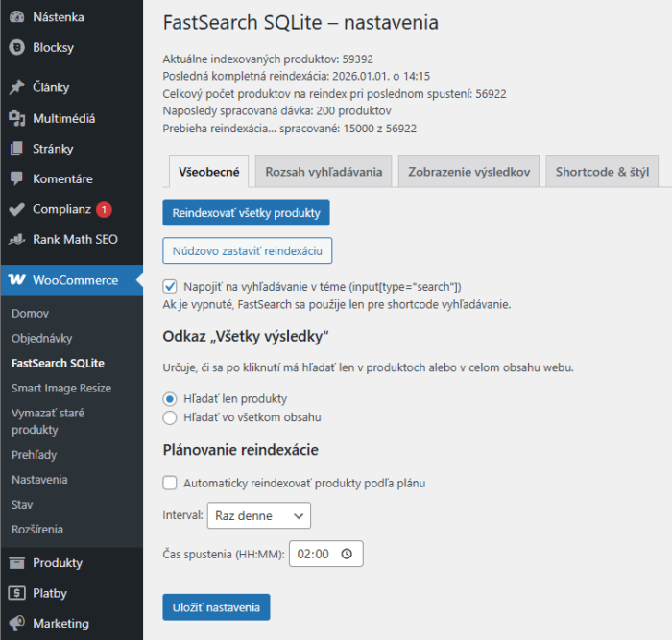
Task: Open Komentáre in the sidebar
Action: (x=62, y=178)
